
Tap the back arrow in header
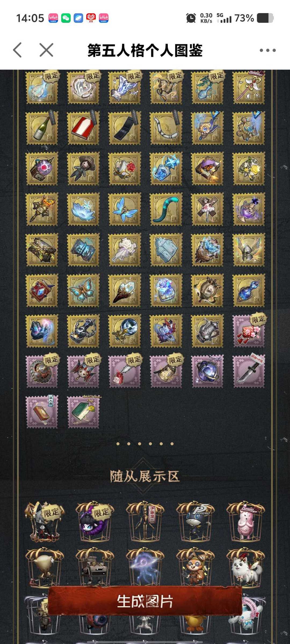17,50
